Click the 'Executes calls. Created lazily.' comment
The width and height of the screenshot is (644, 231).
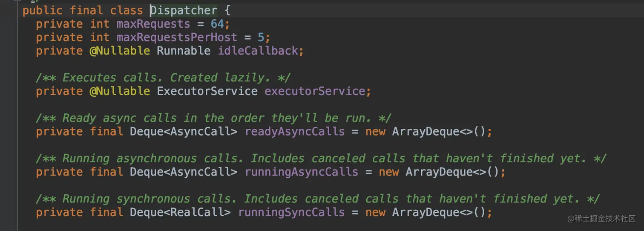[164, 78]
